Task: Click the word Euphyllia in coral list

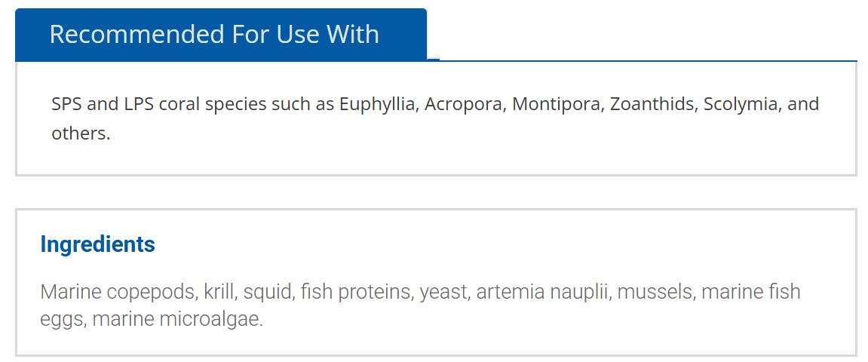Action: pyautogui.click(x=378, y=104)
